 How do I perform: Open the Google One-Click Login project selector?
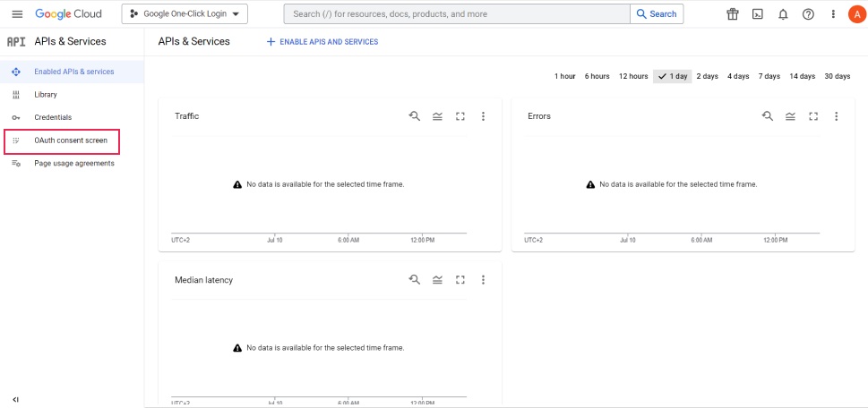185,14
